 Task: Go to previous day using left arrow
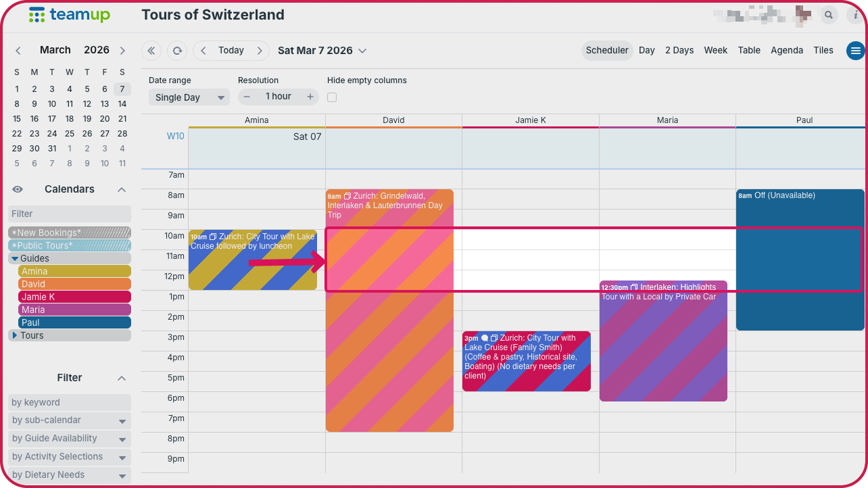point(203,51)
